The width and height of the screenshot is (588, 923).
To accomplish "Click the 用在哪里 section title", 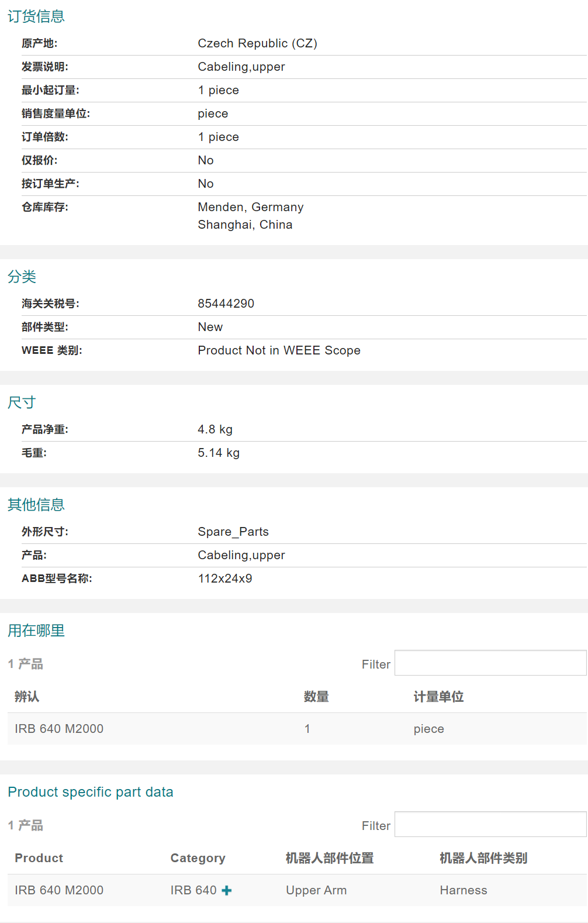I will 36,631.
